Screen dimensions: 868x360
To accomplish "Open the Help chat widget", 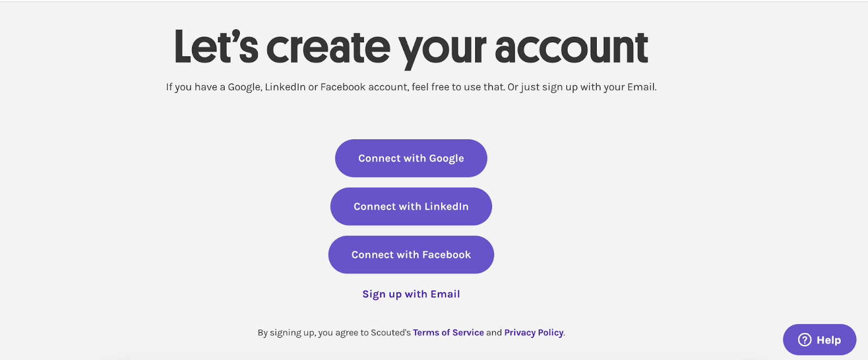I will pos(819,340).
